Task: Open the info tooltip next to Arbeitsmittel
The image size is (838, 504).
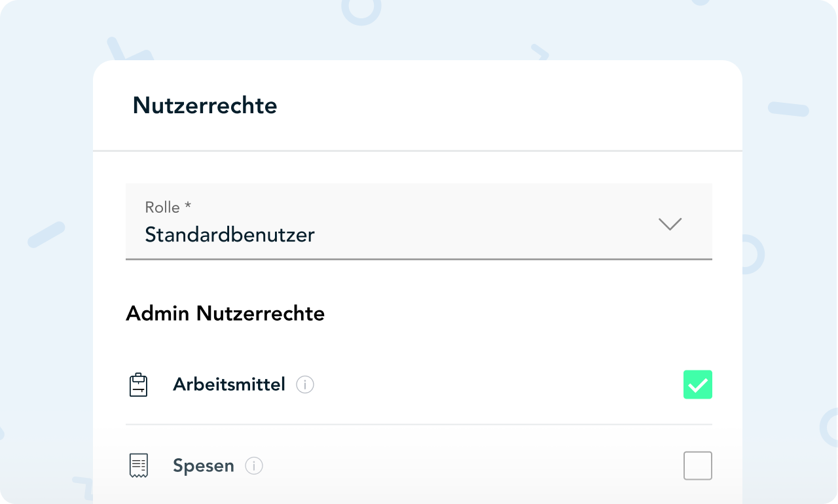Action: click(305, 385)
